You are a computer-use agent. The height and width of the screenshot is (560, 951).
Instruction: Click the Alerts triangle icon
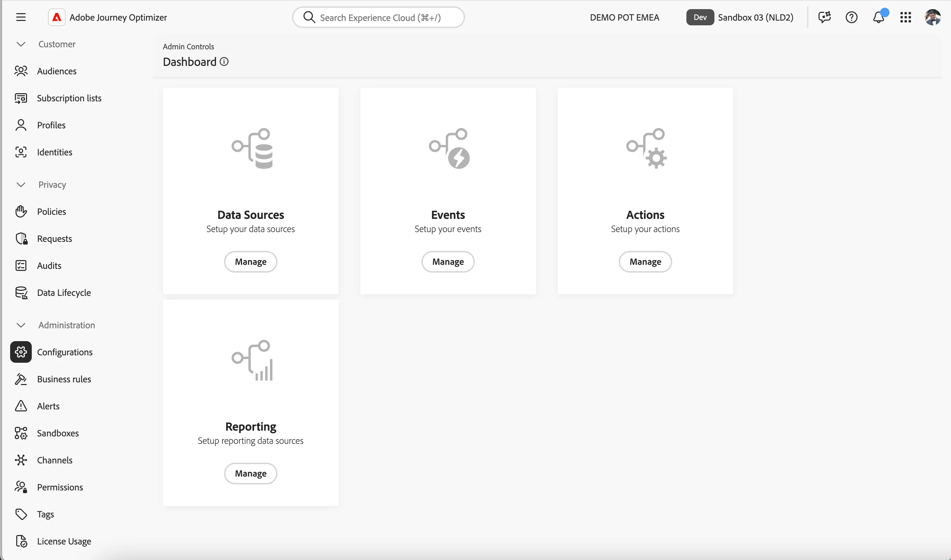coord(21,406)
